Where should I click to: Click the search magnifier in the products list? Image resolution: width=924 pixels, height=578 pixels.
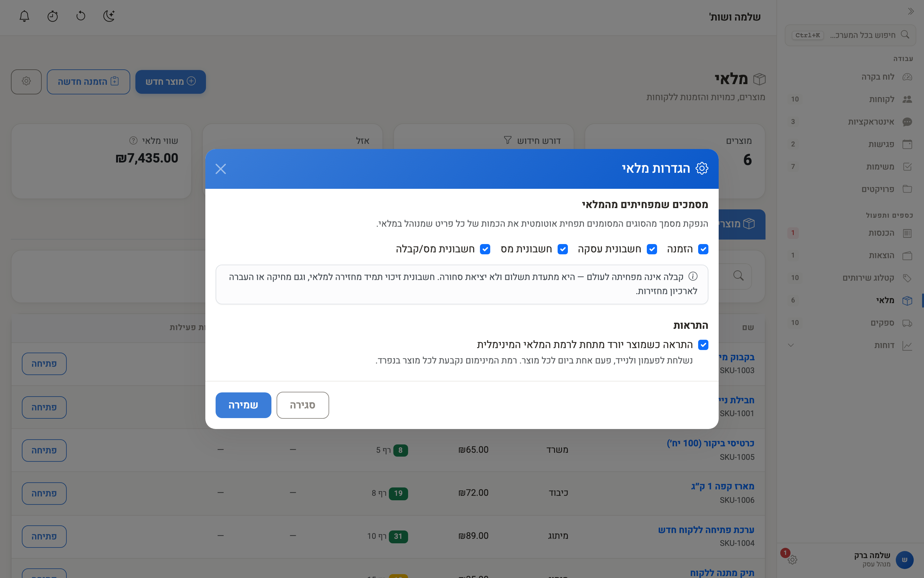739,276
